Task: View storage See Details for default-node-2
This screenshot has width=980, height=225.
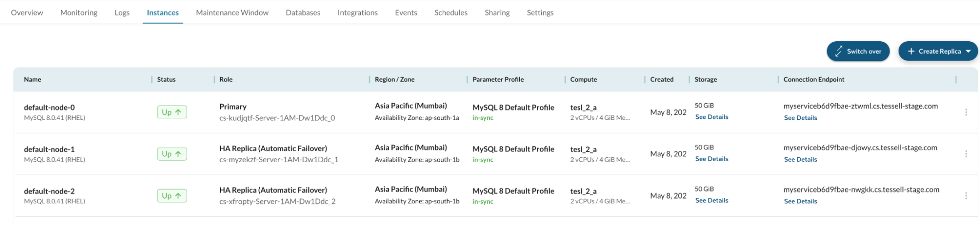Action: [x=711, y=200]
